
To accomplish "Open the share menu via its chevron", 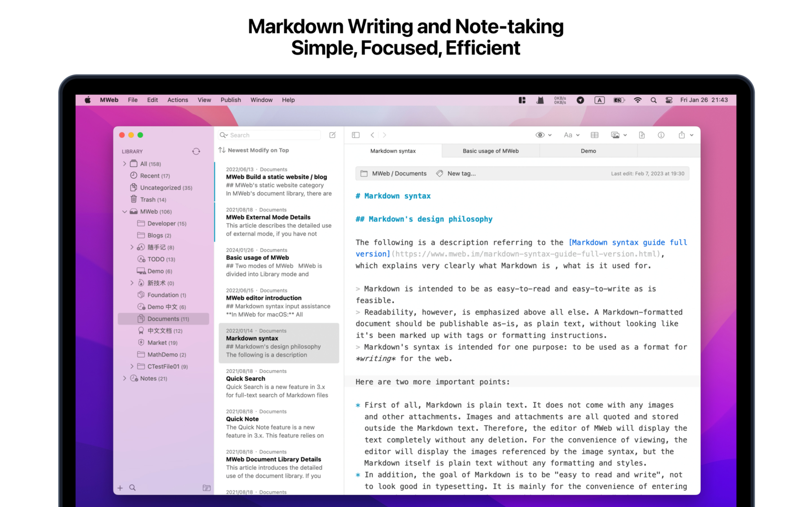I will click(x=691, y=135).
